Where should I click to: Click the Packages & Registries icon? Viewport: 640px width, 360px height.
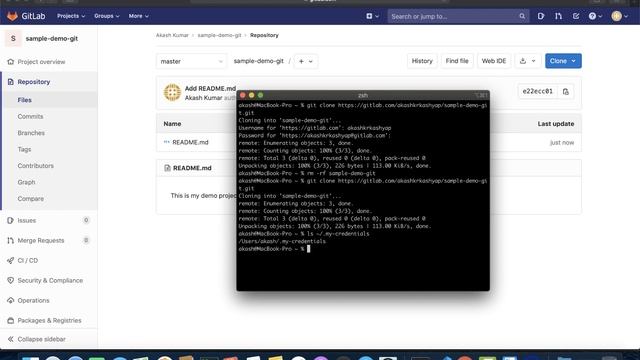click(x=11, y=320)
